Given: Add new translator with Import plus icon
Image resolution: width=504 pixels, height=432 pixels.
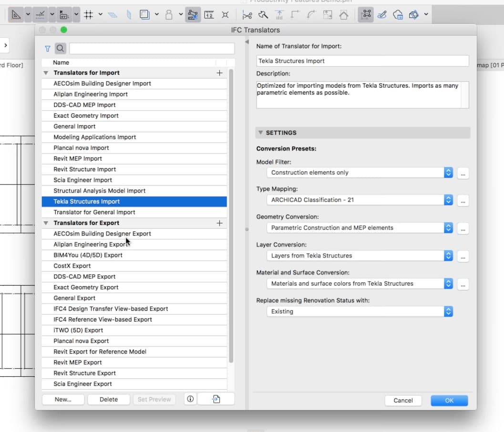Looking at the screenshot, I should [219, 73].
